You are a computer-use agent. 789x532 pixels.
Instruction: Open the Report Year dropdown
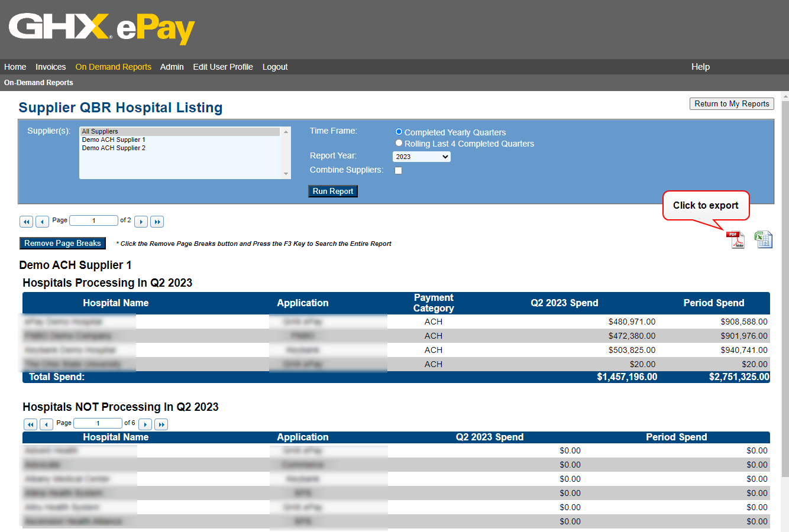(x=422, y=157)
